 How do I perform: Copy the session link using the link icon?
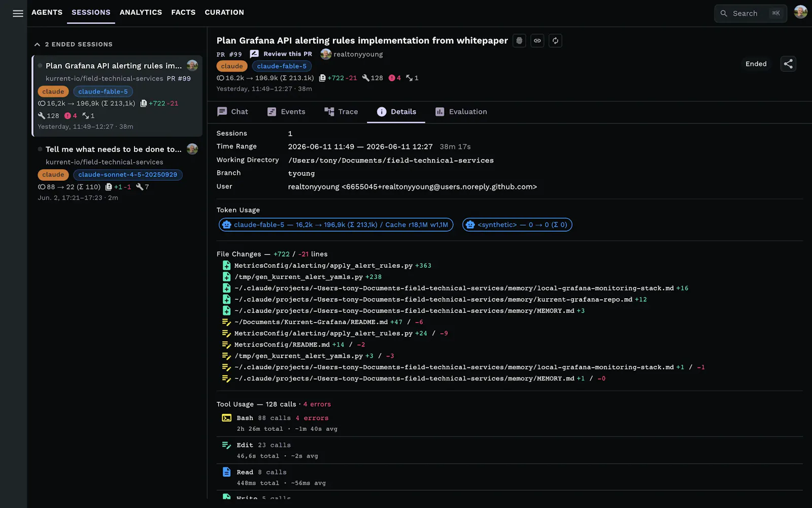[537, 41]
